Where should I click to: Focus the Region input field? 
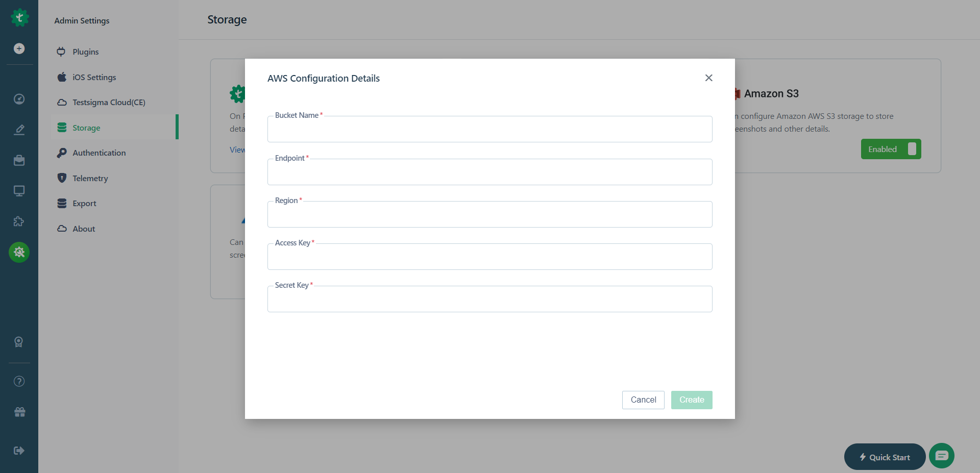pos(490,214)
